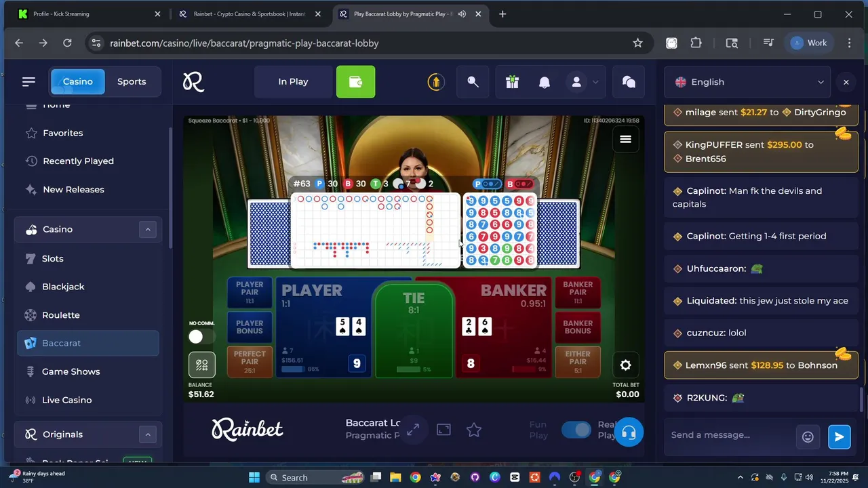Toggle Fun Play / Real Play switch
The height and width of the screenshot is (488, 868).
click(576, 430)
